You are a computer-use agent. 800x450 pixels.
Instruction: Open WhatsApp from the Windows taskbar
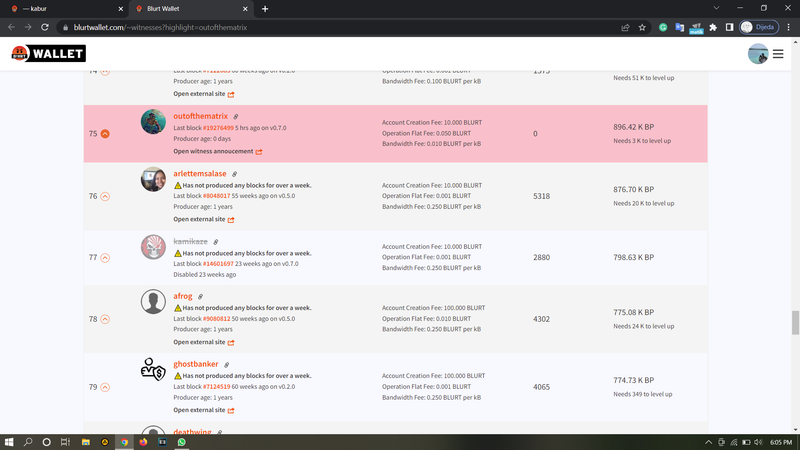tap(182, 441)
